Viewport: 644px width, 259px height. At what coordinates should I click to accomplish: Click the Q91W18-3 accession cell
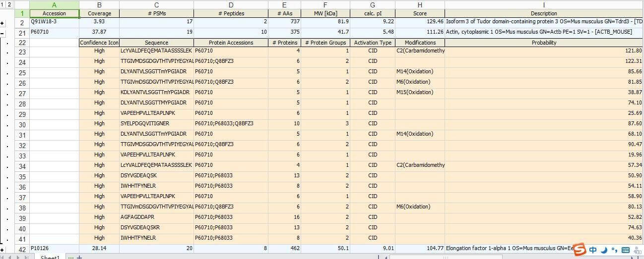(54, 22)
